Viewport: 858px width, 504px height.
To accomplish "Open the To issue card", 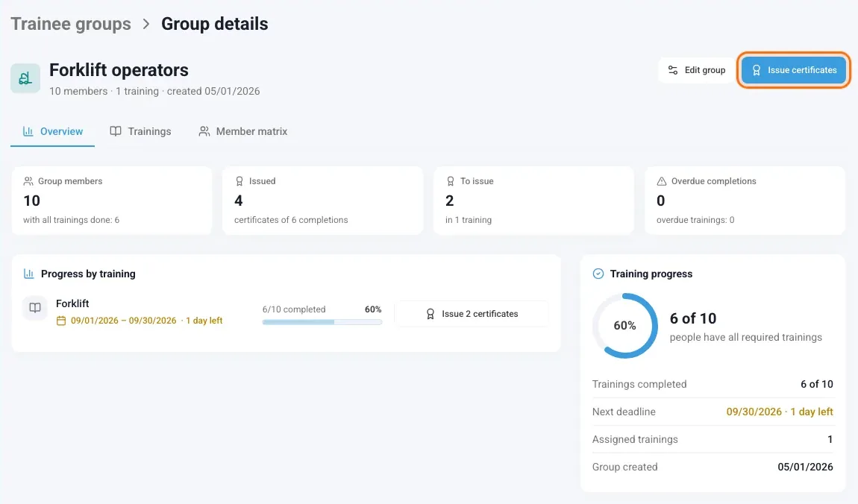I will click(533, 201).
